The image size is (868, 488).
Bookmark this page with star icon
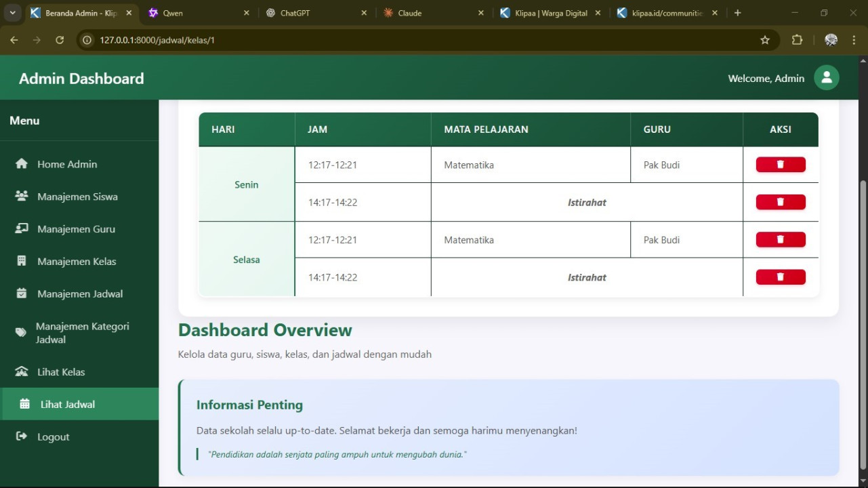click(x=765, y=40)
